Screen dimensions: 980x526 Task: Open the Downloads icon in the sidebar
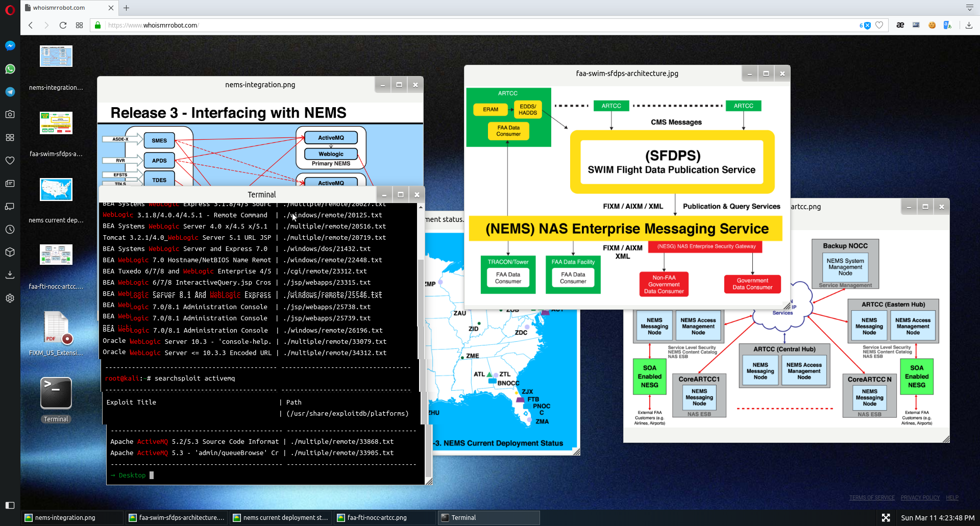coord(10,275)
